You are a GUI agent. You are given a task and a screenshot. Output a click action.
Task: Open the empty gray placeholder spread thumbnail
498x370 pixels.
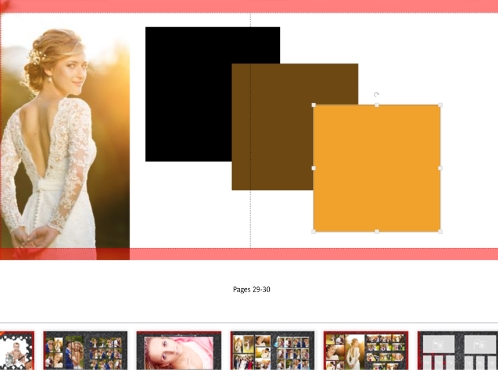(458, 350)
